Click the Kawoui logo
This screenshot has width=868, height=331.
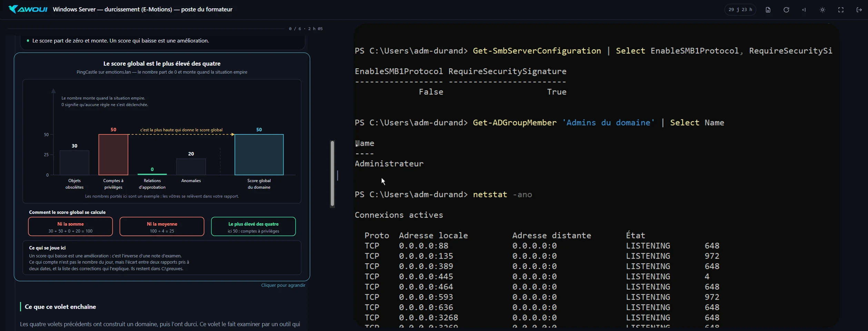click(x=28, y=9)
